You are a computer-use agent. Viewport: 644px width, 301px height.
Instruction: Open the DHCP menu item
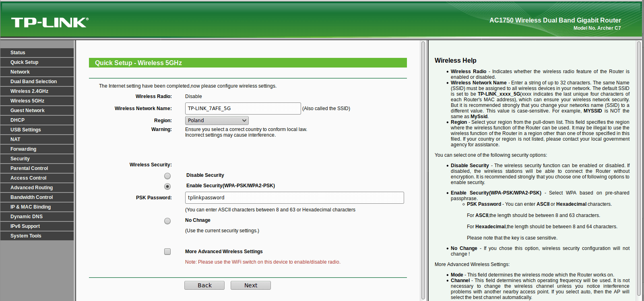(37, 120)
